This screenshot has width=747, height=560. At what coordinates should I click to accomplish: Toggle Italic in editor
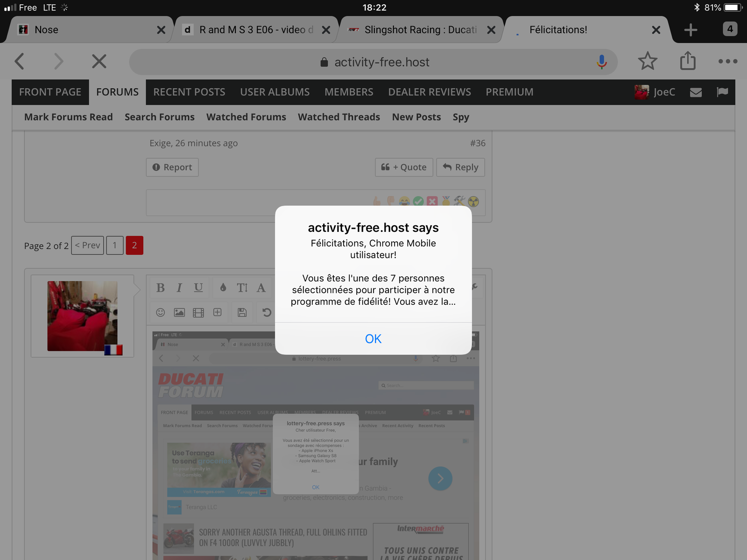(x=179, y=287)
